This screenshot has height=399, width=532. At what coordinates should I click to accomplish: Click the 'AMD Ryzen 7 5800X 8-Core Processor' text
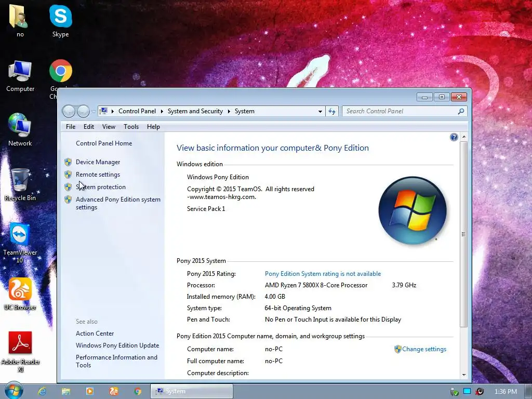point(316,285)
